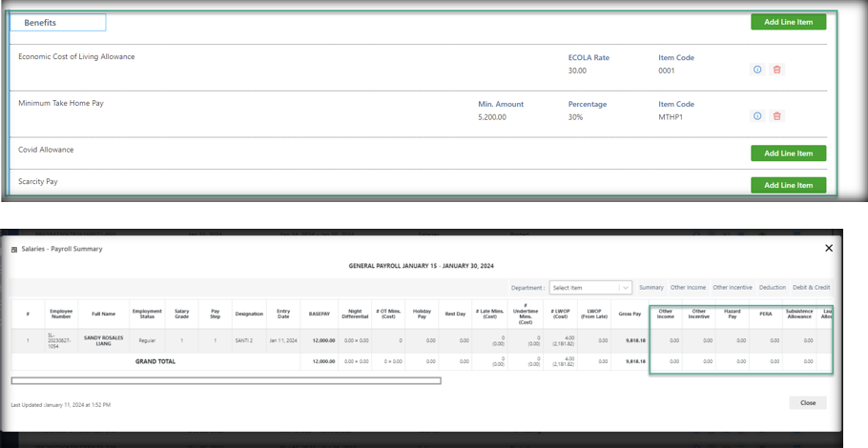Click Add Line Item in Benefits header

click(788, 22)
